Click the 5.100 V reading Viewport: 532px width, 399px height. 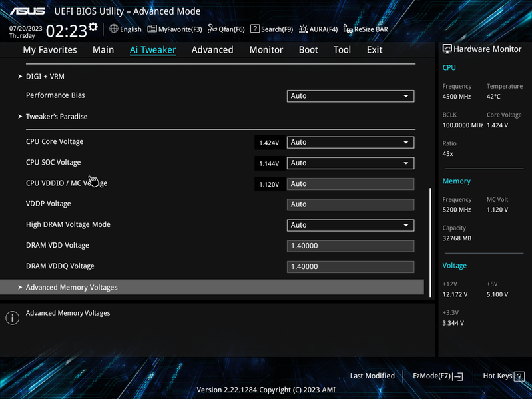497,294
